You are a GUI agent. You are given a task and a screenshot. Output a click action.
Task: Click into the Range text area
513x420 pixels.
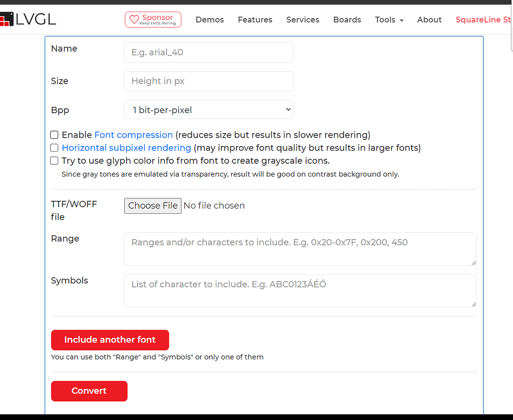click(x=300, y=248)
